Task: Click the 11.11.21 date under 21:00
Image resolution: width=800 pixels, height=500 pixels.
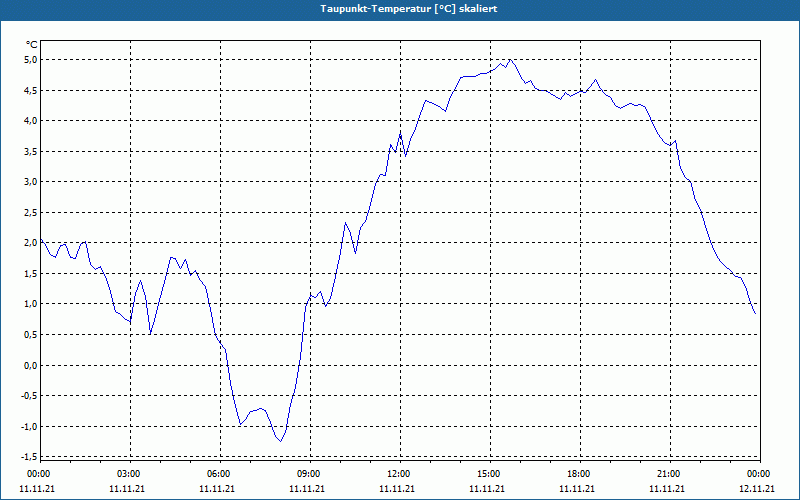Action: pyautogui.click(x=667, y=489)
